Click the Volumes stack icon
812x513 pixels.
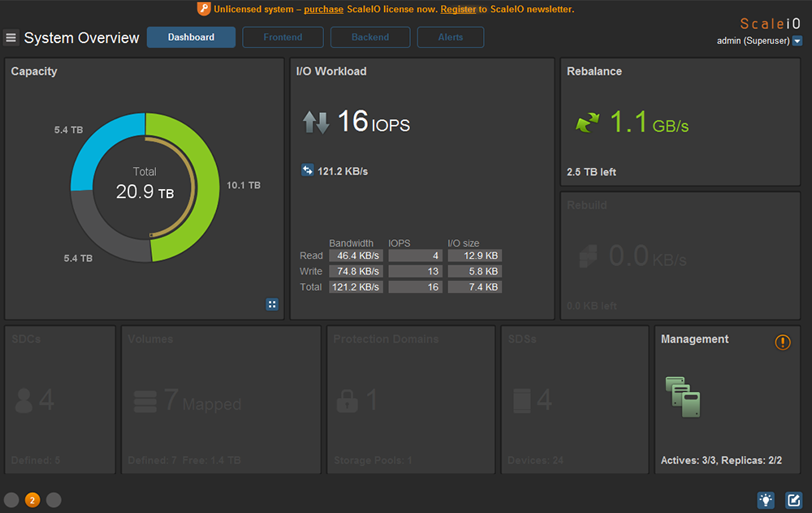click(x=145, y=402)
